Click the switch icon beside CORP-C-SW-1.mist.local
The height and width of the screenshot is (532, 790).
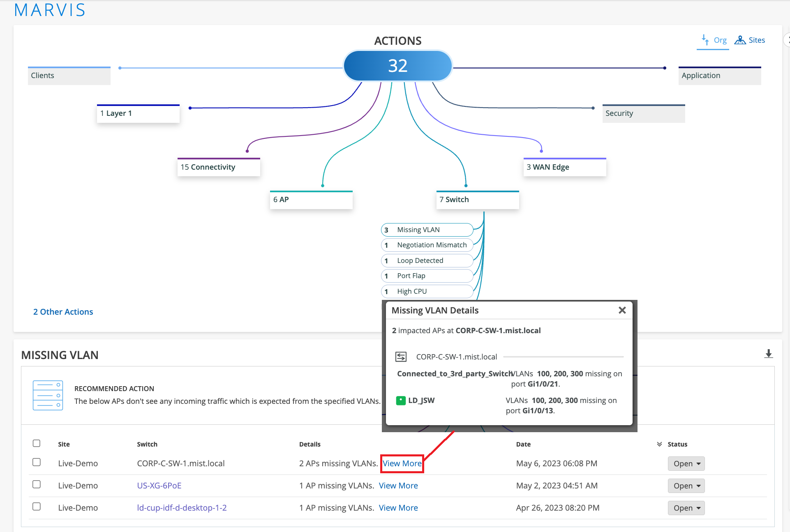(x=401, y=357)
